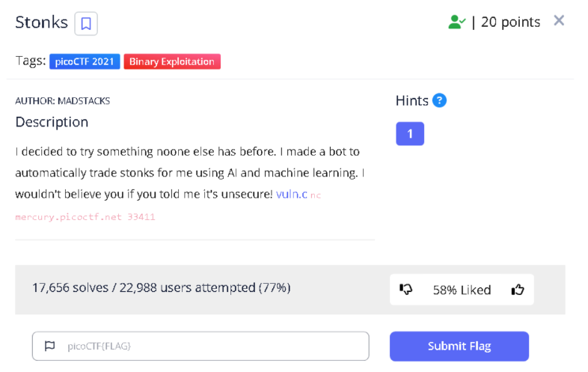Click the Hints heading
This screenshot has width=588, height=372.
tap(411, 100)
